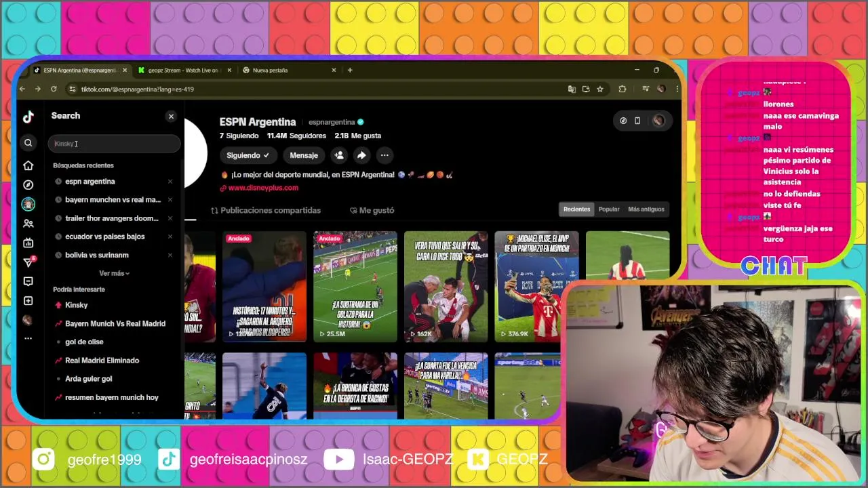Open the Home icon in TikTok sidebar
This screenshot has height=488, width=868.
coord(28,165)
